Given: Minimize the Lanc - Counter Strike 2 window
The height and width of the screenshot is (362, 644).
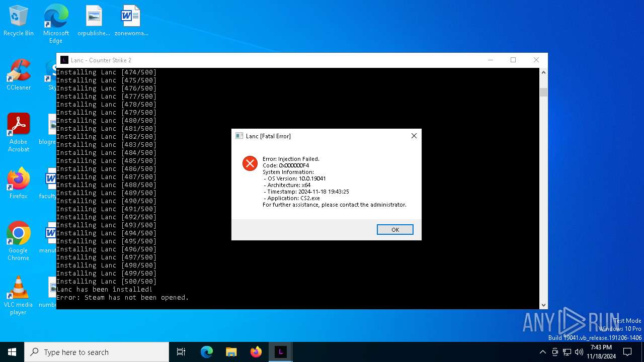Looking at the screenshot, I should pos(491,60).
